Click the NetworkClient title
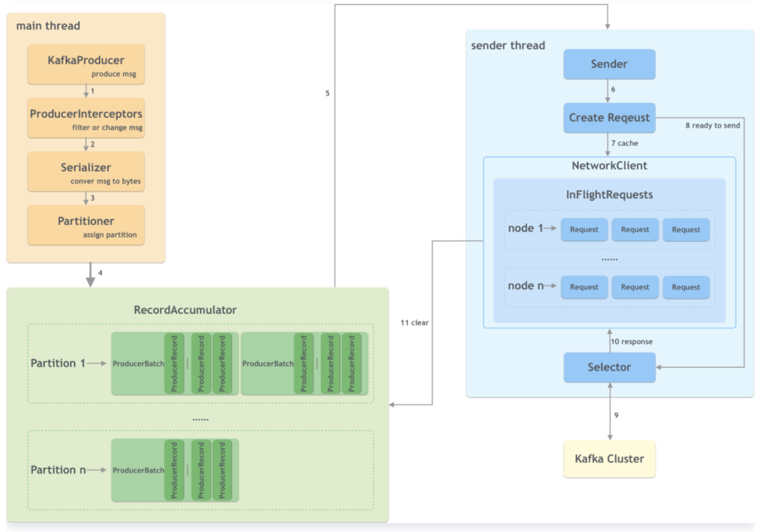The width and height of the screenshot is (763, 532). pos(609,166)
